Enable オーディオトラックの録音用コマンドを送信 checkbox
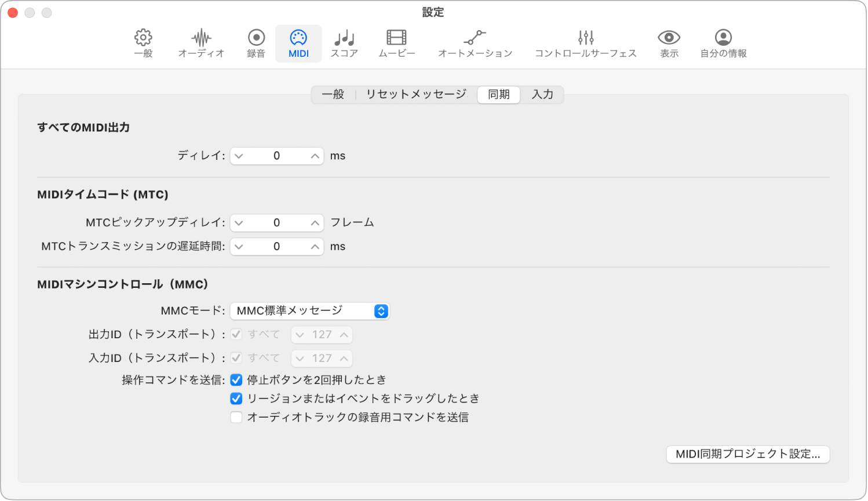Image resolution: width=868 pixels, height=501 pixels. [236, 417]
